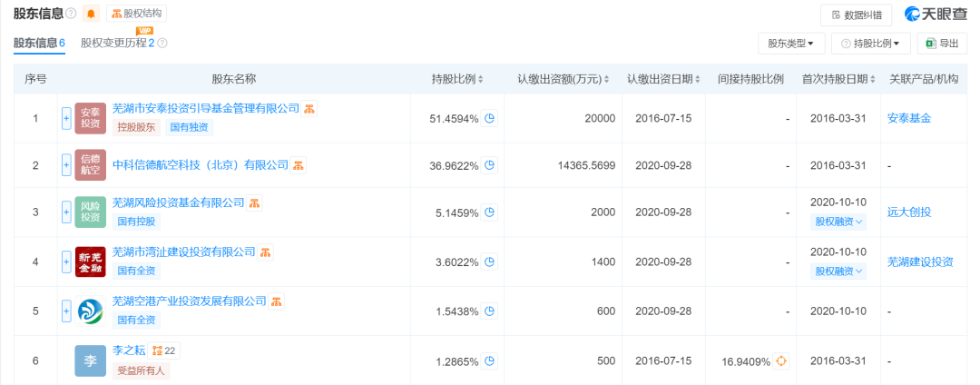Open 芜湖建设投资 related product link
This screenshot has height=385, width=980.
pyautogui.click(x=920, y=262)
